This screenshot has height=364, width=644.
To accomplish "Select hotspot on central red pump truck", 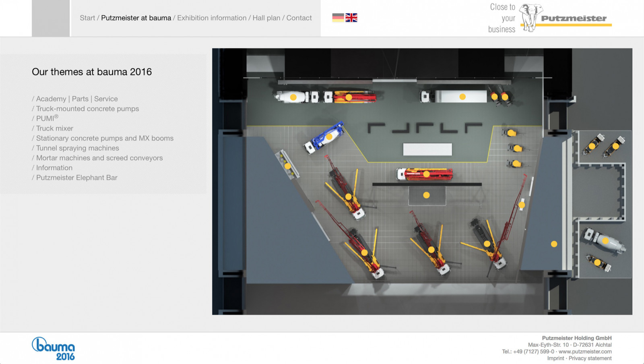I will pyautogui.click(x=426, y=174).
